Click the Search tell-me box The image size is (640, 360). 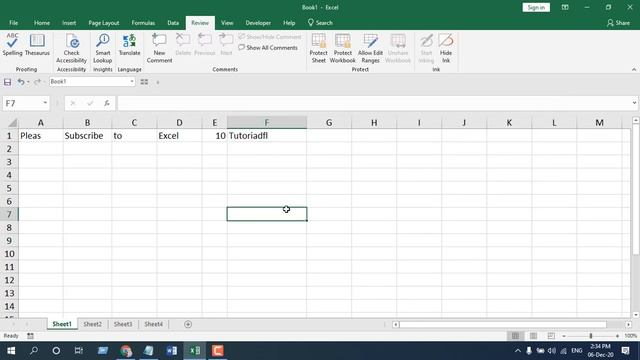pyautogui.click(x=320, y=23)
